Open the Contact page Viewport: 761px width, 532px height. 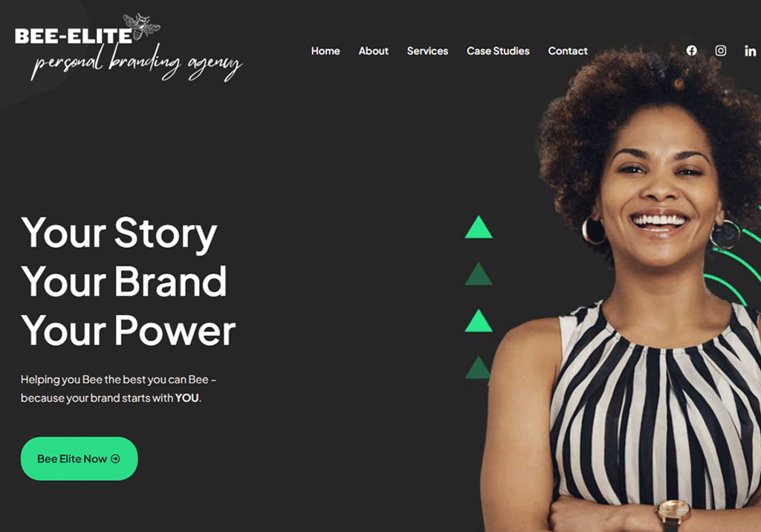point(568,51)
